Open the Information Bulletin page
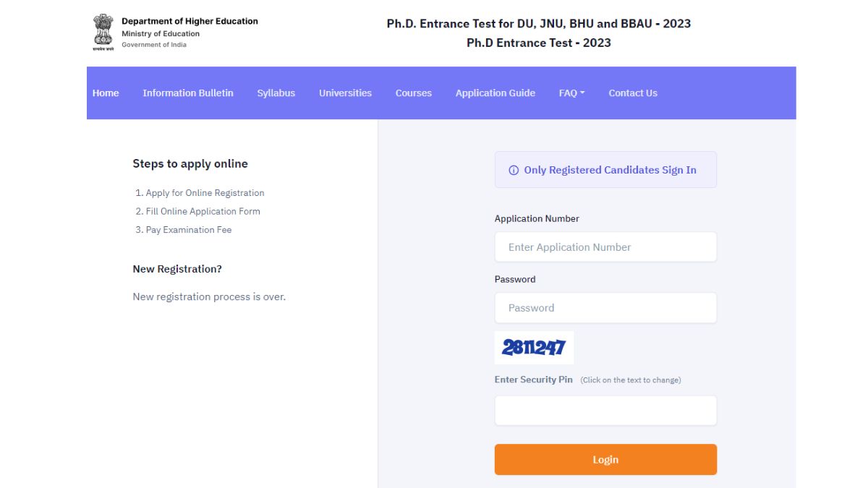Screen dimensions: 868x488 click(x=188, y=93)
